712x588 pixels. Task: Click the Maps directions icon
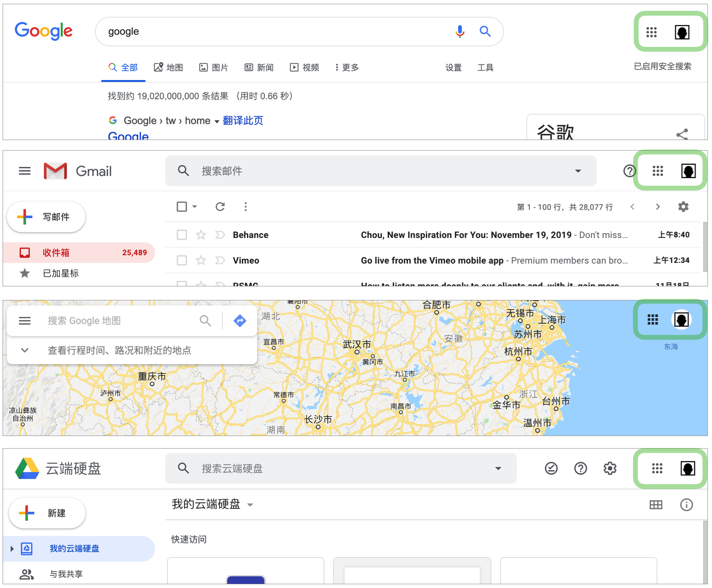click(240, 320)
